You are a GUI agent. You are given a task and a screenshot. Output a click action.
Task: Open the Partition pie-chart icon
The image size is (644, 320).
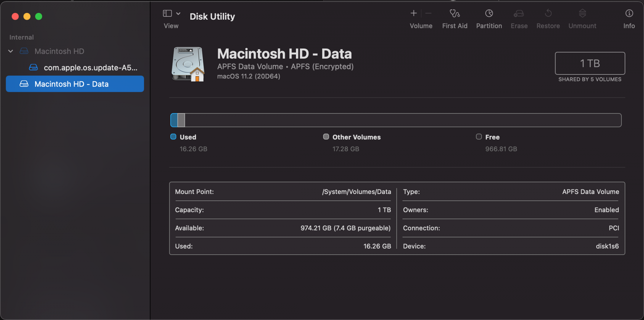click(x=489, y=13)
